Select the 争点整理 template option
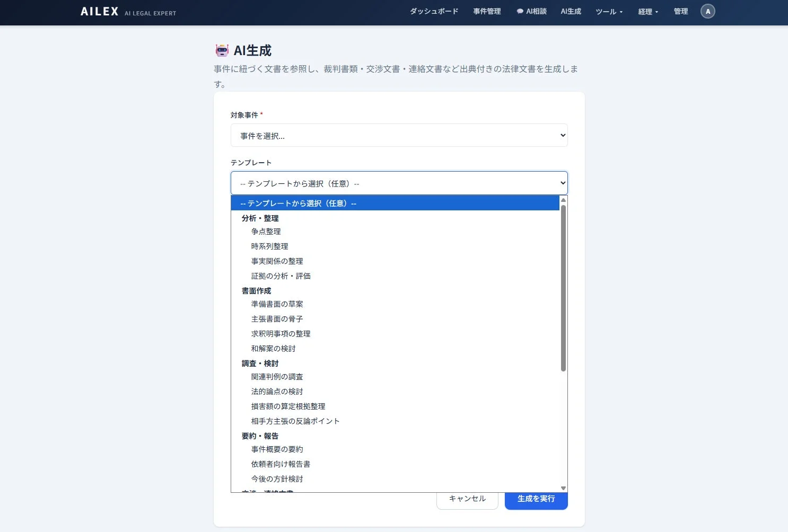Screen dimensions: 788x532 266,231
